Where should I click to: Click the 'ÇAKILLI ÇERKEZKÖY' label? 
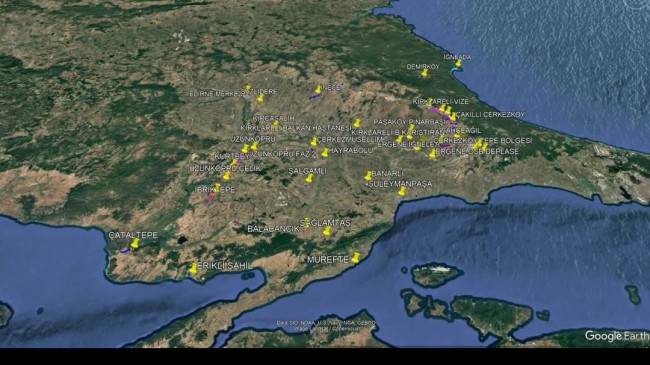(x=490, y=114)
